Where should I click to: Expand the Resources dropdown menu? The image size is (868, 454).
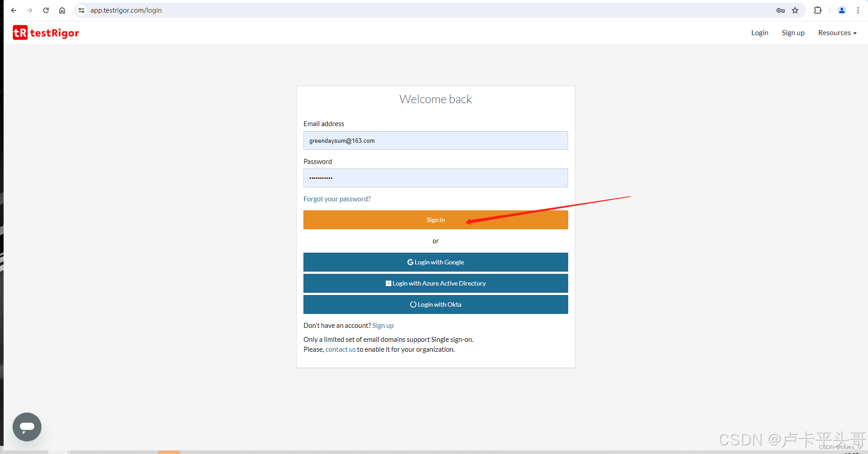point(837,33)
